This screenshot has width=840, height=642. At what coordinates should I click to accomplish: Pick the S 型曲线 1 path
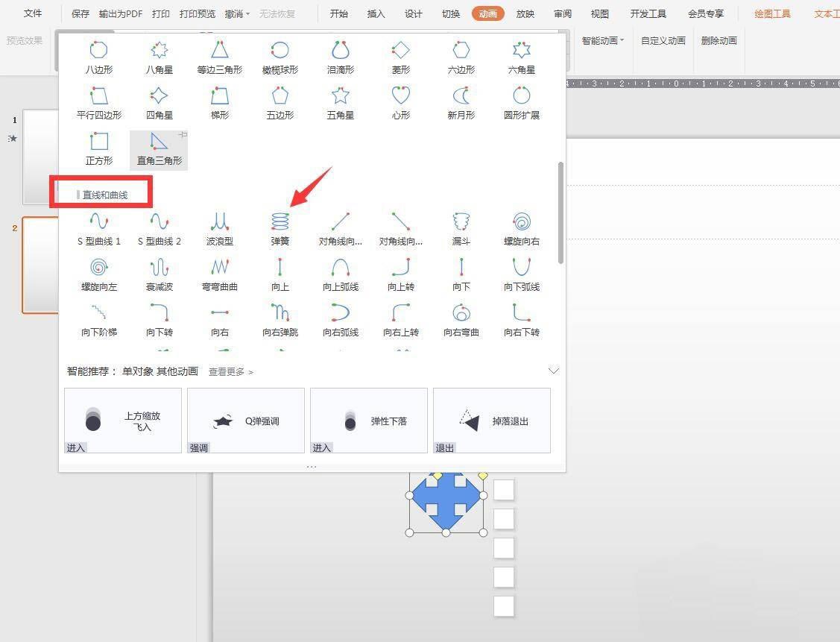(99, 224)
